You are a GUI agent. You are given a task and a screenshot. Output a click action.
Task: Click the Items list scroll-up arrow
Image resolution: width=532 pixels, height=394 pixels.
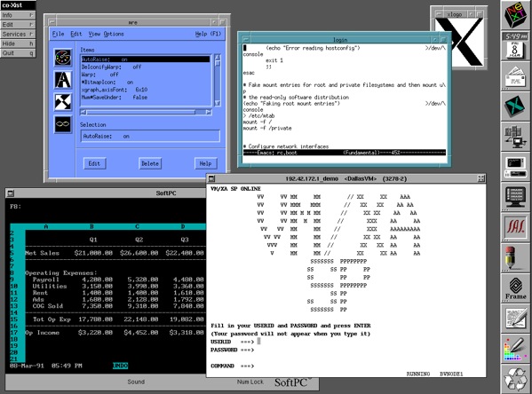tap(218, 58)
